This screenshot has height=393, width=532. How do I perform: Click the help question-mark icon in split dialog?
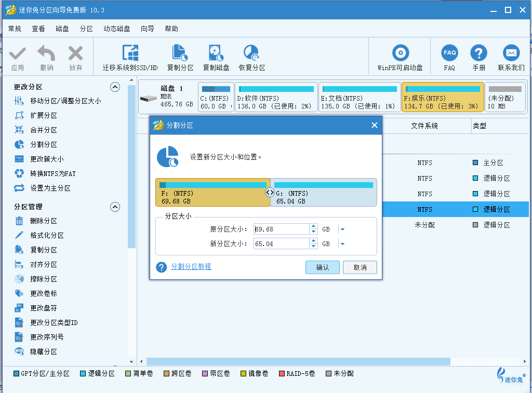click(162, 267)
